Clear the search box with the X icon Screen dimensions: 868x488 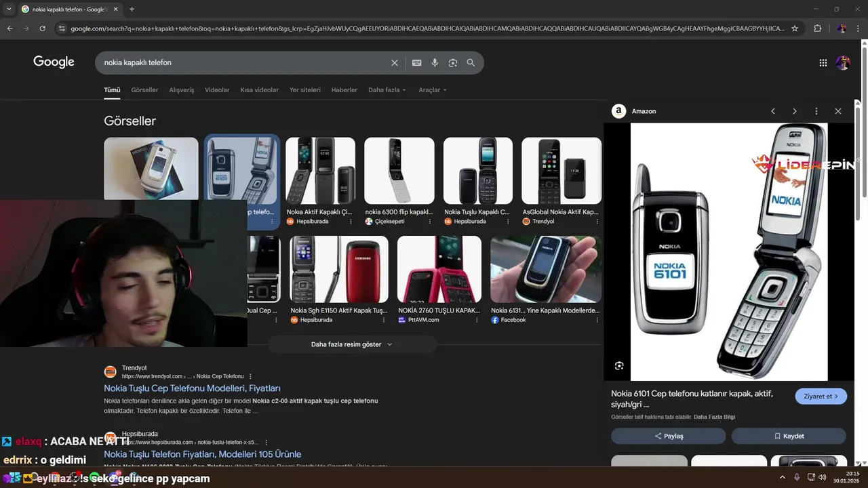[395, 62]
